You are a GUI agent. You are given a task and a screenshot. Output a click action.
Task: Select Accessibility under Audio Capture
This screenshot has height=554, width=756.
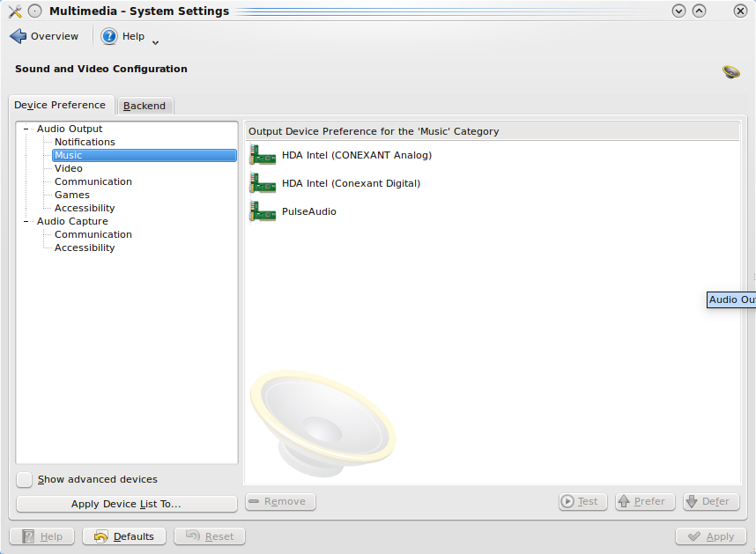[85, 247]
